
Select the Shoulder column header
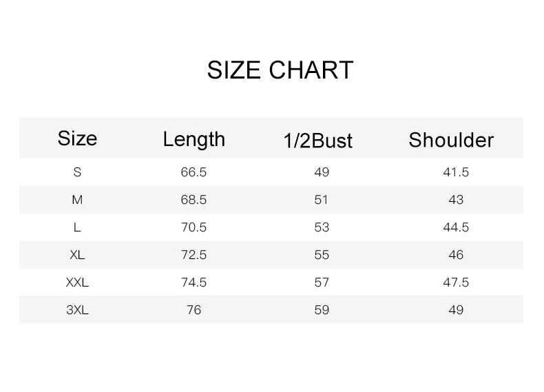coord(451,140)
